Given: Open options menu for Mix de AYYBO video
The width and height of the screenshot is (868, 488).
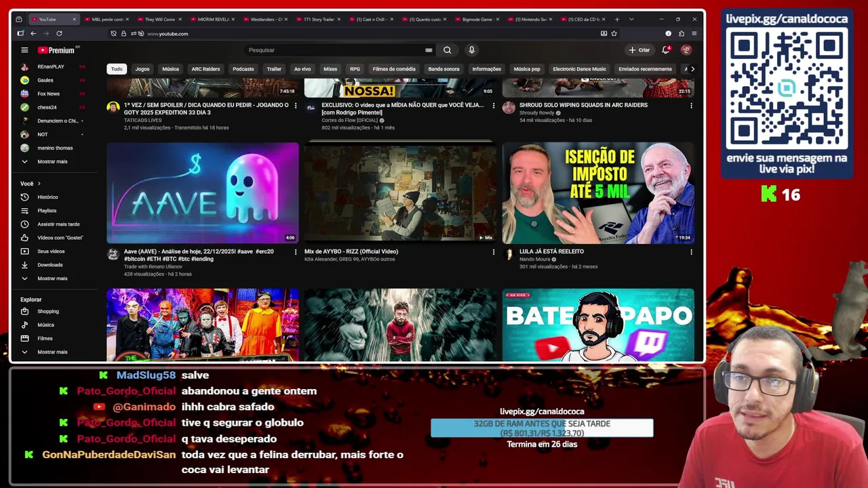Looking at the screenshot, I should [494, 252].
